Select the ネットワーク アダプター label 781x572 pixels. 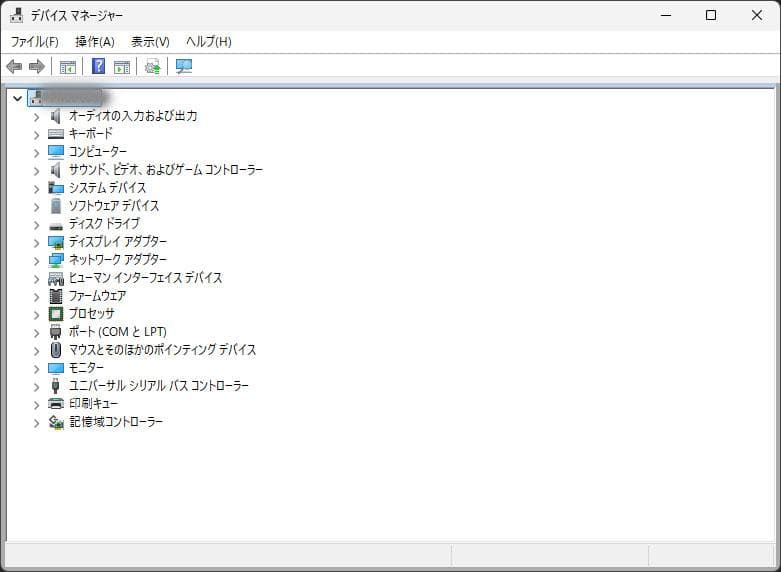pyautogui.click(x=118, y=260)
